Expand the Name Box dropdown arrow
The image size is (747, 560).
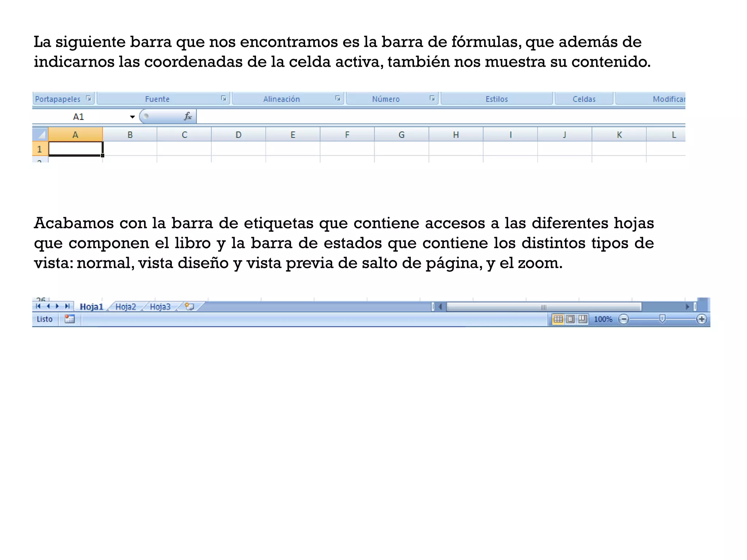pos(132,117)
